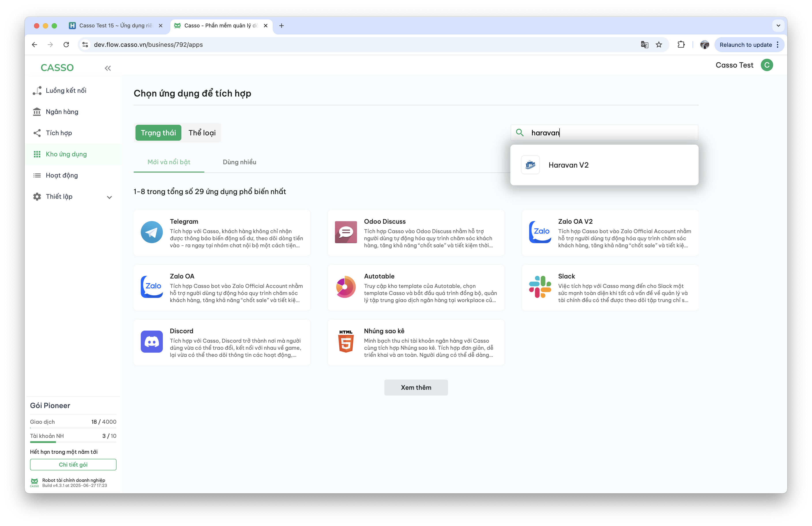Viewport: 812px width, 526px height.
Task: Open Nhúng sao kê HTML5 icon
Action: pyautogui.click(x=346, y=341)
